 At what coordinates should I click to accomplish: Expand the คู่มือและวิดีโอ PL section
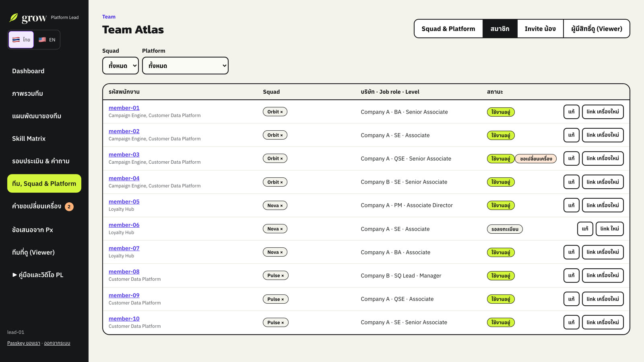coord(44,275)
